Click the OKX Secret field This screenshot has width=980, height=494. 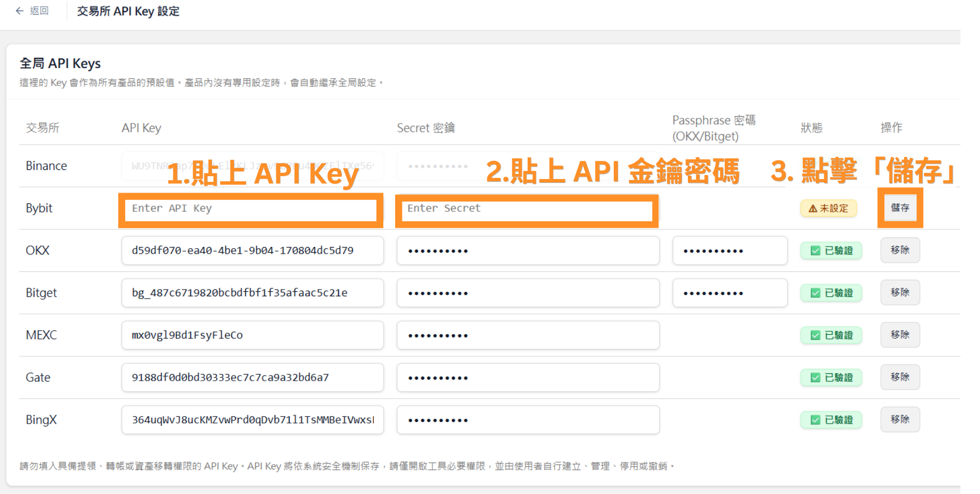528,250
